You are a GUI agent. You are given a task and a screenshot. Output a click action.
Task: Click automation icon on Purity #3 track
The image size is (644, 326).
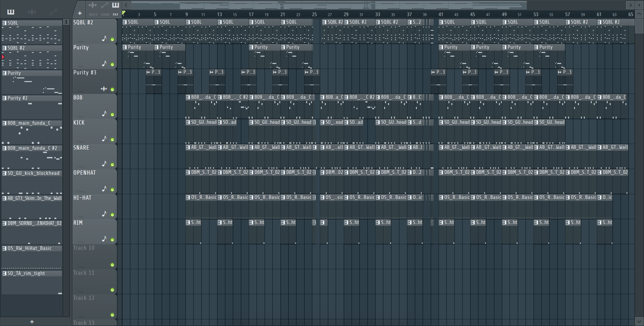pos(104,89)
